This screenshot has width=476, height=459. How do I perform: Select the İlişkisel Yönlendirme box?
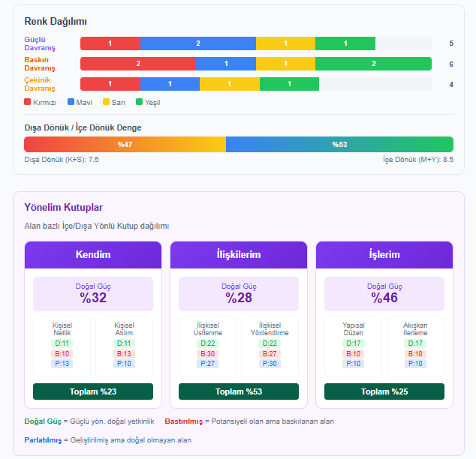[x=269, y=346]
